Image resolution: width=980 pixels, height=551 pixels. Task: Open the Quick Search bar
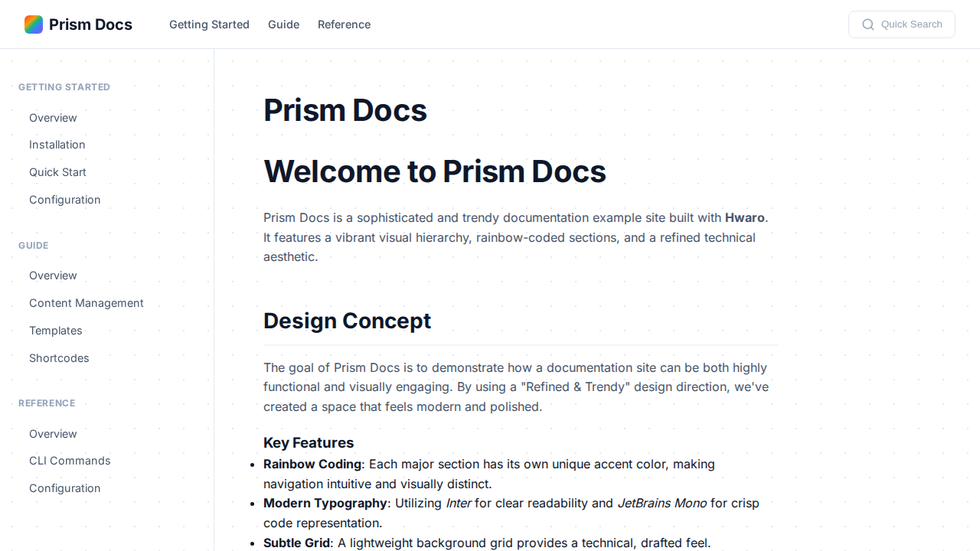(x=901, y=24)
